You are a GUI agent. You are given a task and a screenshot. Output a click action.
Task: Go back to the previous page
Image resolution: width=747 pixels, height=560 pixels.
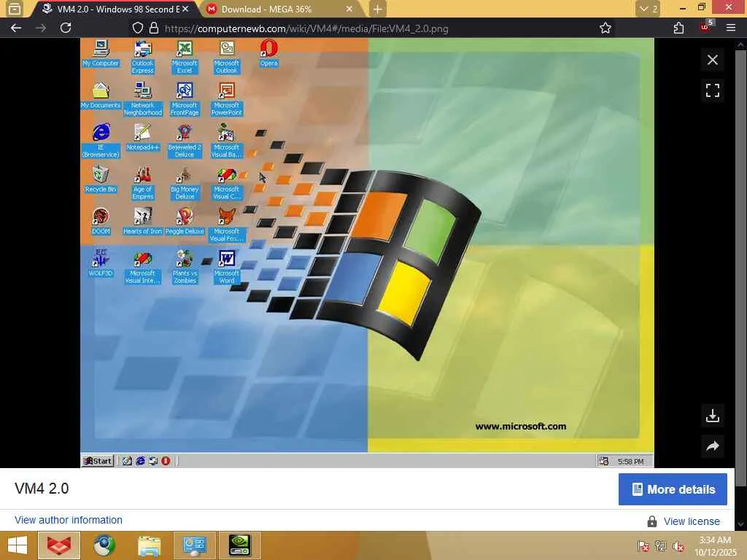click(x=16, y=28)
